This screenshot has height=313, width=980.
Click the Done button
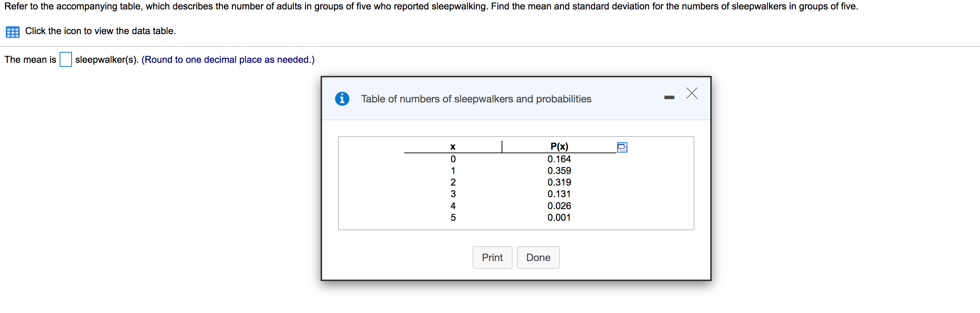[538, 257]
